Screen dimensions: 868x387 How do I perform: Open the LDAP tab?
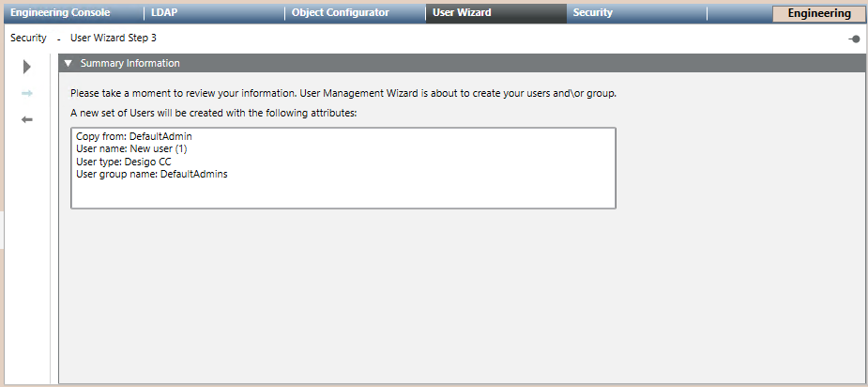(164, 13)
